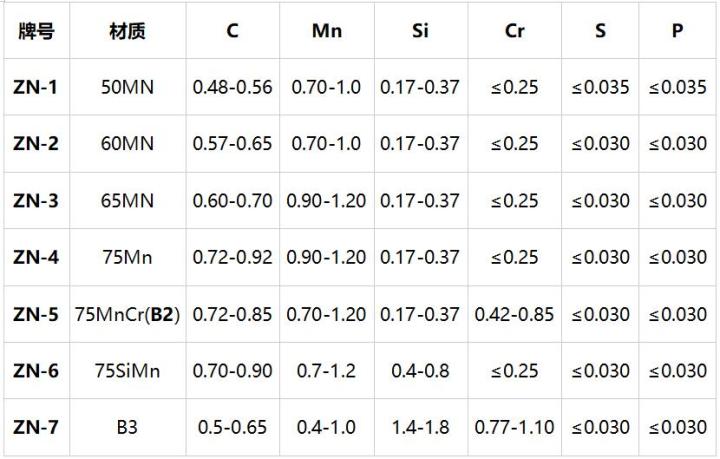Click the 0.4-0.8 silicon cell

pos(420,371)
